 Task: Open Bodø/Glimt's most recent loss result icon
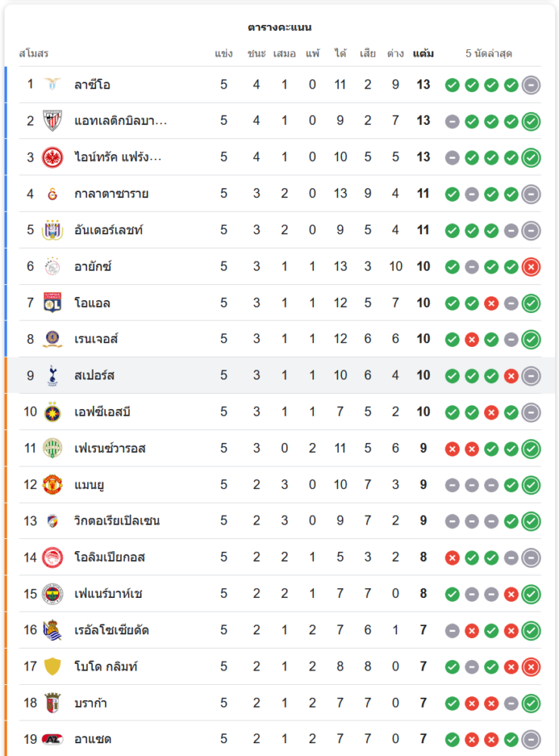[x=531, y=666]
